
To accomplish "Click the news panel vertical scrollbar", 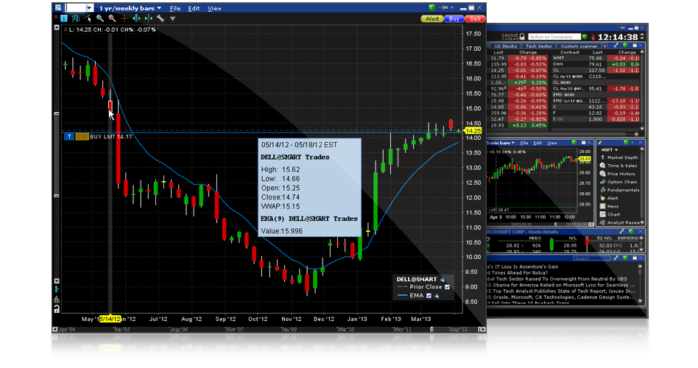I will click(x=640, y=283).
